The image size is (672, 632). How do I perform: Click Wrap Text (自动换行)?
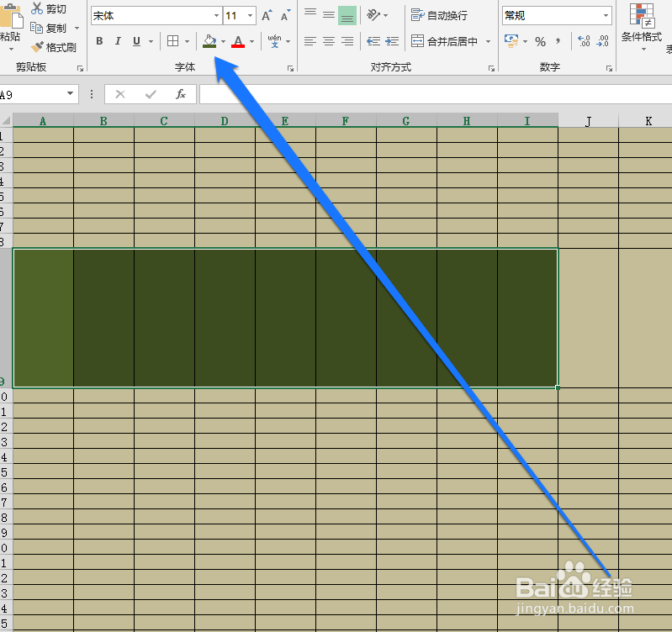point(439,15)
